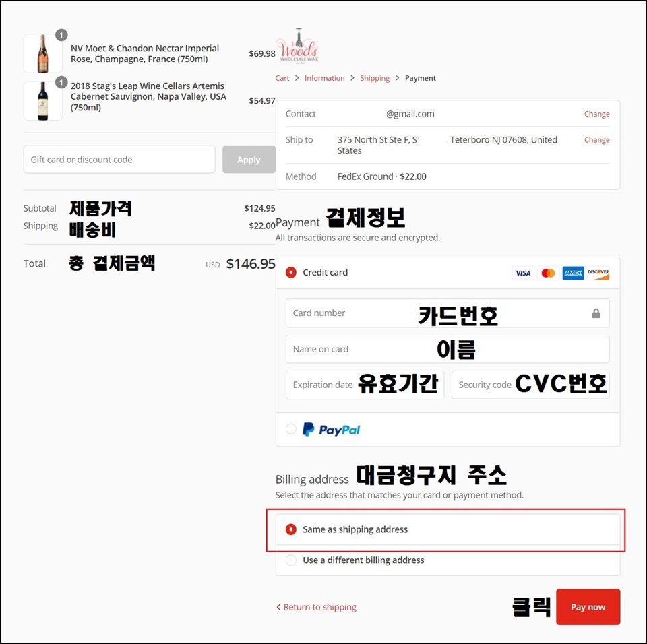Image resolution: width=647 pixels, height=644 pixels.
Task: Click the $146.95 total amount
Action: [251, 263]
